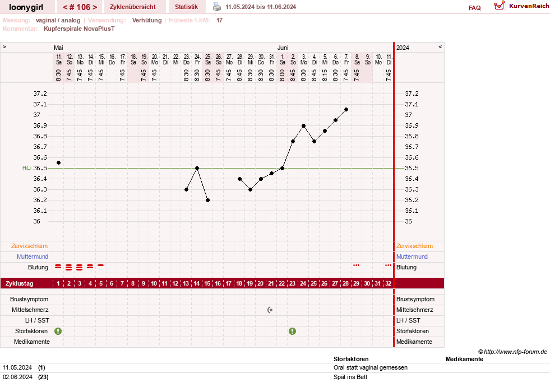Viewport: 550px width, 392px height.
Task: Click the Juni month label
Action: 283,48
